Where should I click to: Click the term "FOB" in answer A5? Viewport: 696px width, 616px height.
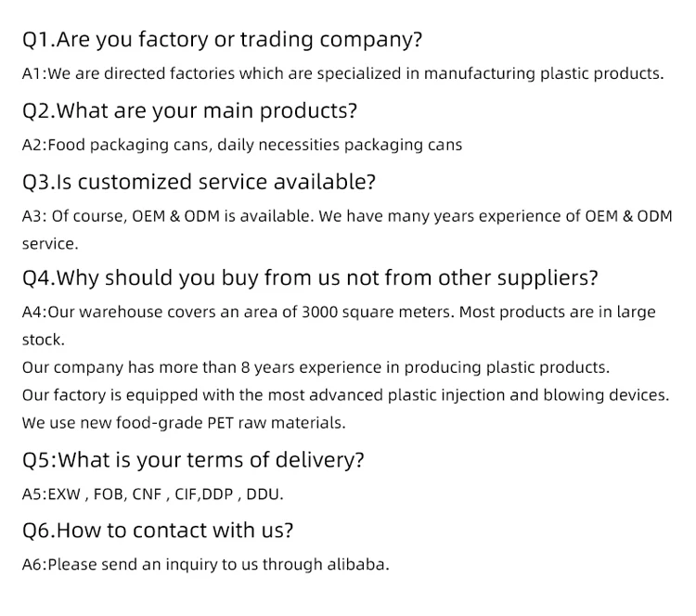(110, 494)
